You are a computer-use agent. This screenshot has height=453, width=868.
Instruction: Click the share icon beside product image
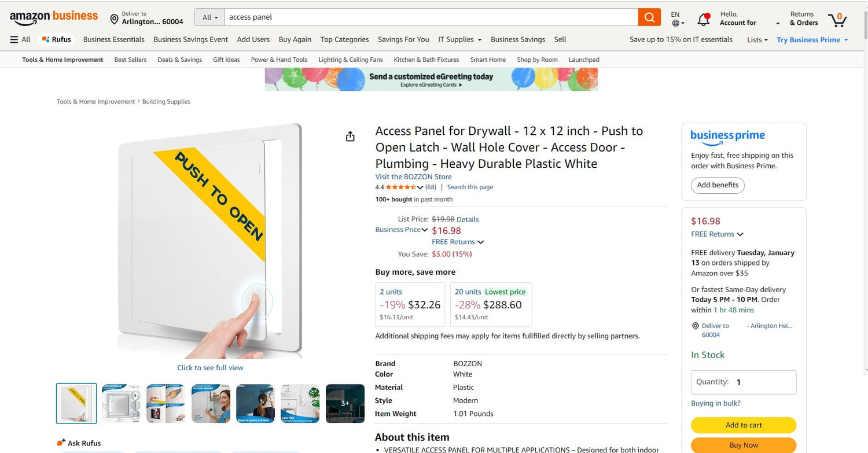point(350,137)
